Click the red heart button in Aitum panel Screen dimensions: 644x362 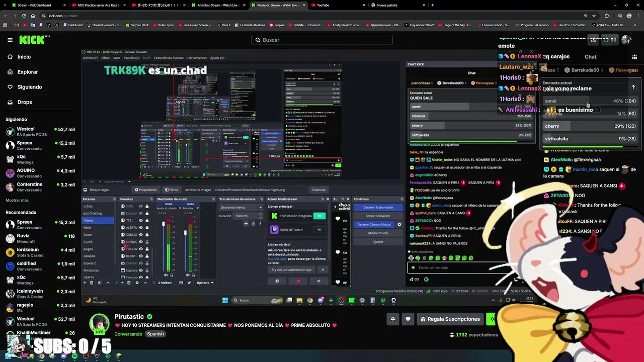click(x=298, y=281)
